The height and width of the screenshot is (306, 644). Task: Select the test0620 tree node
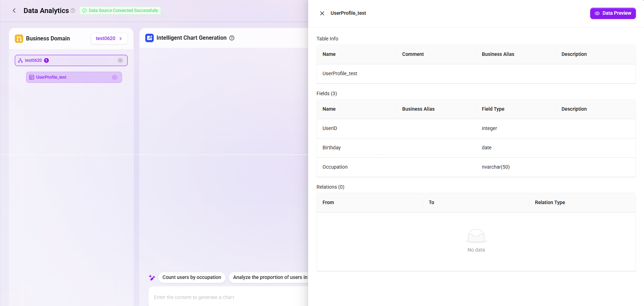(x=71, y=60)
